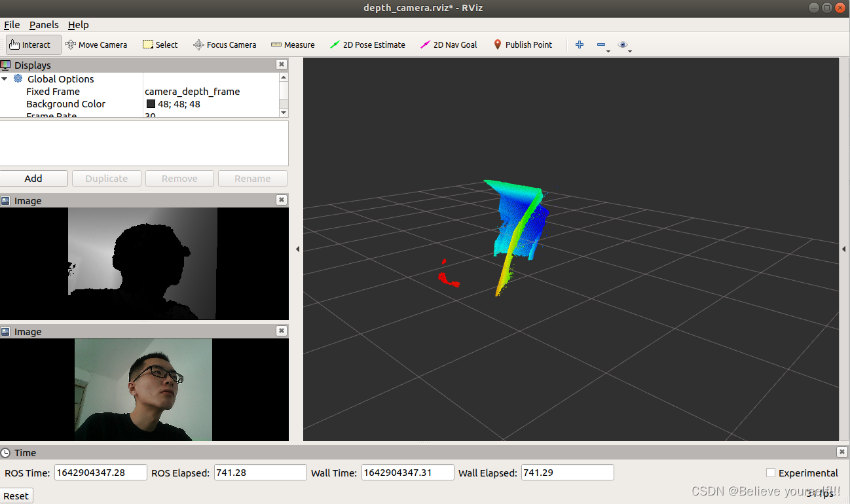Image resolution: width=850 pixels, height=504 pixels.
Task: Click the Rename button
Action: 253,179
